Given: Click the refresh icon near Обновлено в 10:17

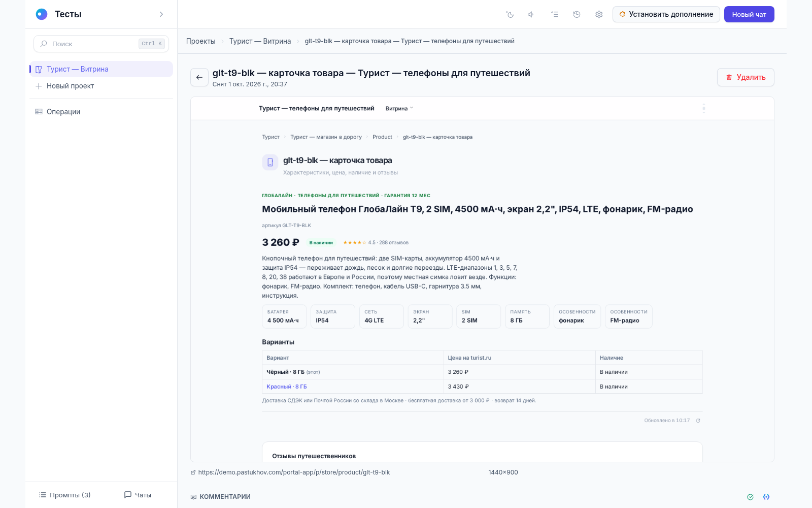Looking at the screenshot, I should coord(698,421).
